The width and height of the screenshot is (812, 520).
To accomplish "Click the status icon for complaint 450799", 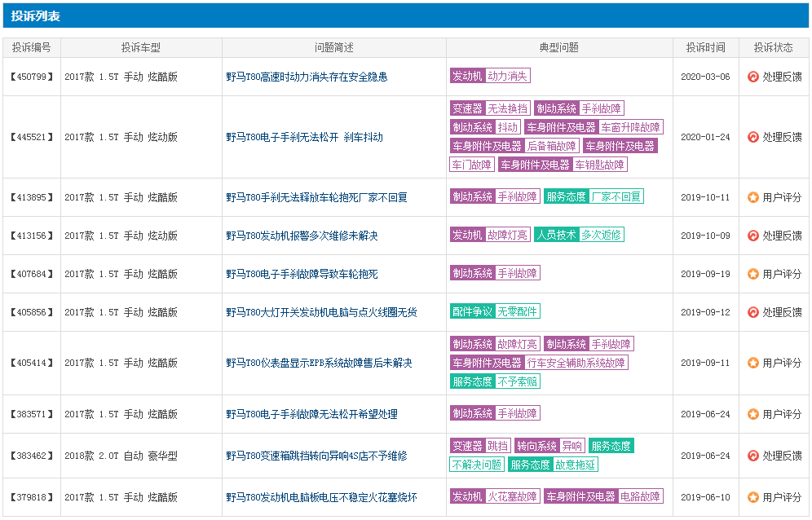I will pos(753,77).
